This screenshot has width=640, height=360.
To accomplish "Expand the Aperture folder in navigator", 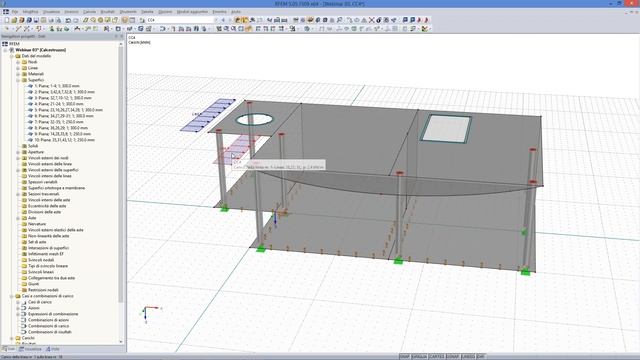I will [x=18, y=152].
